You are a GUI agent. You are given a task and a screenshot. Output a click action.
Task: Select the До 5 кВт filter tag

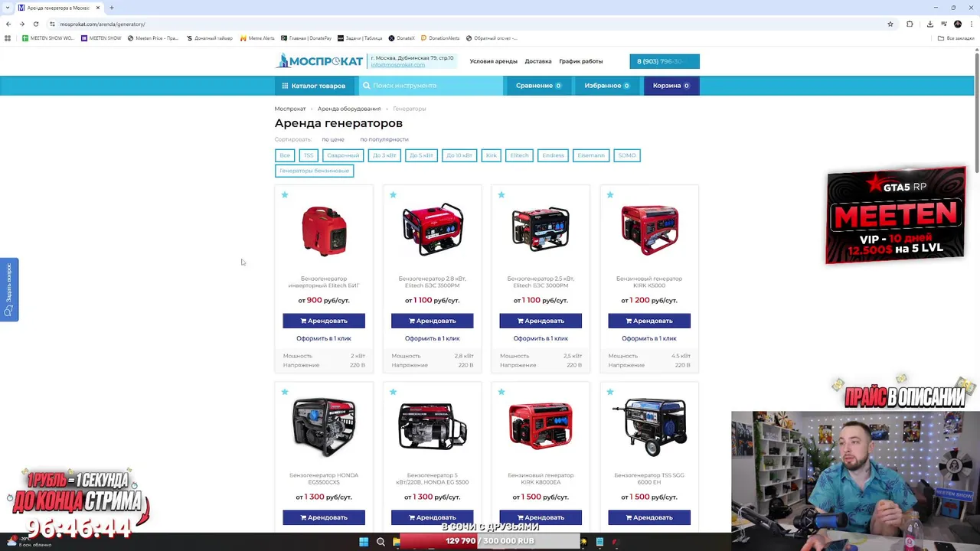coord(421,155)
